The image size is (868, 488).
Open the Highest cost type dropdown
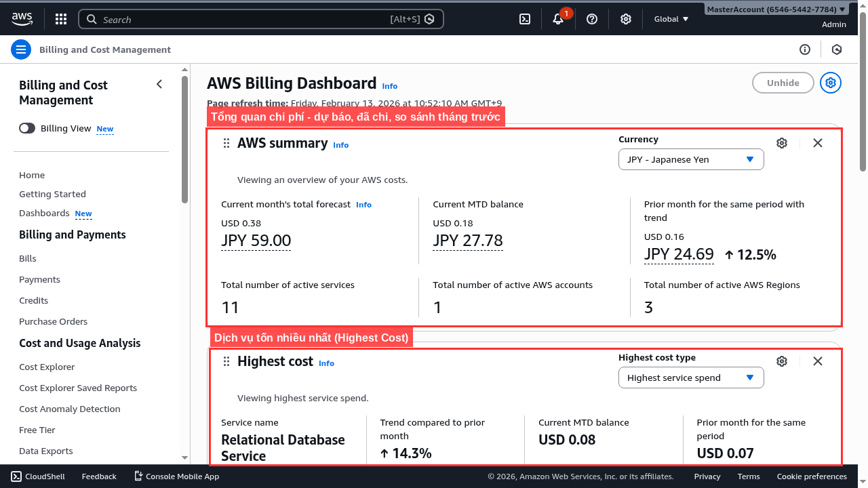tap(691, 378)
